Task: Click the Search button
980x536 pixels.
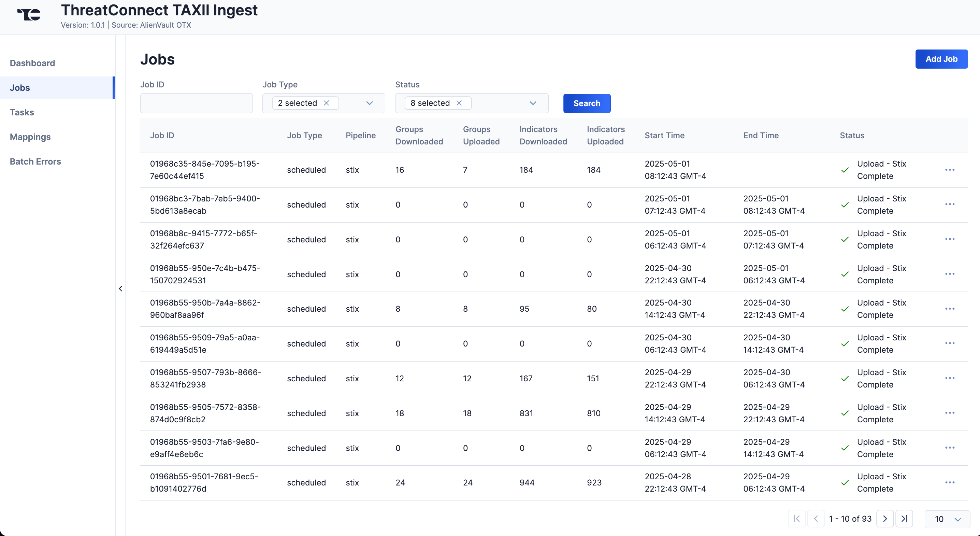Action: coord(587,103)
